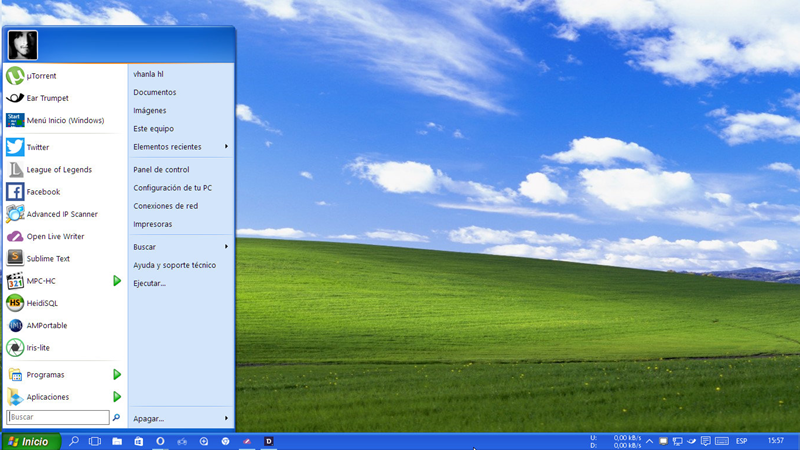Image resolution: width=800 pixels, height=450 pixels.
Task: Show hidden tray icons chevron
Action: 649,441
